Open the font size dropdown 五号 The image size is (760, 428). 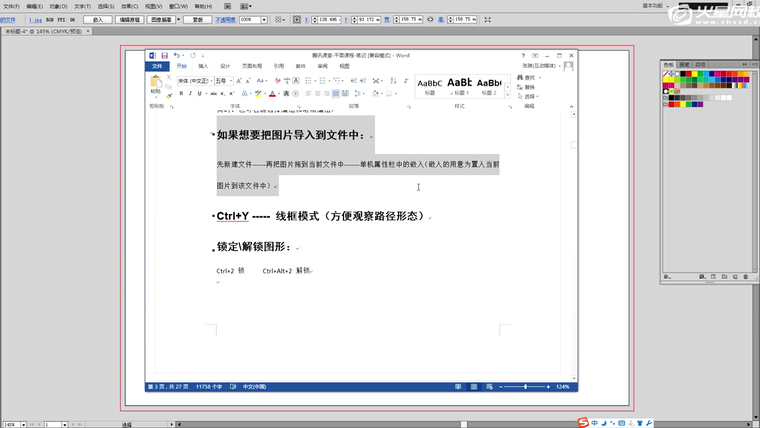pos(222,80)
